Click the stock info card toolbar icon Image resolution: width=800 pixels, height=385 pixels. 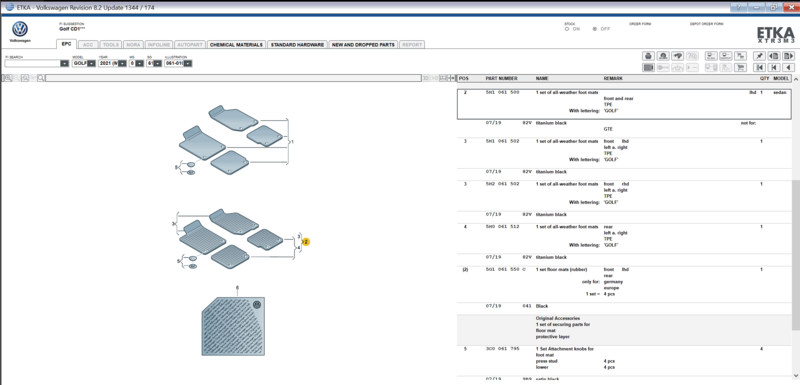click(x=711, y=56)
